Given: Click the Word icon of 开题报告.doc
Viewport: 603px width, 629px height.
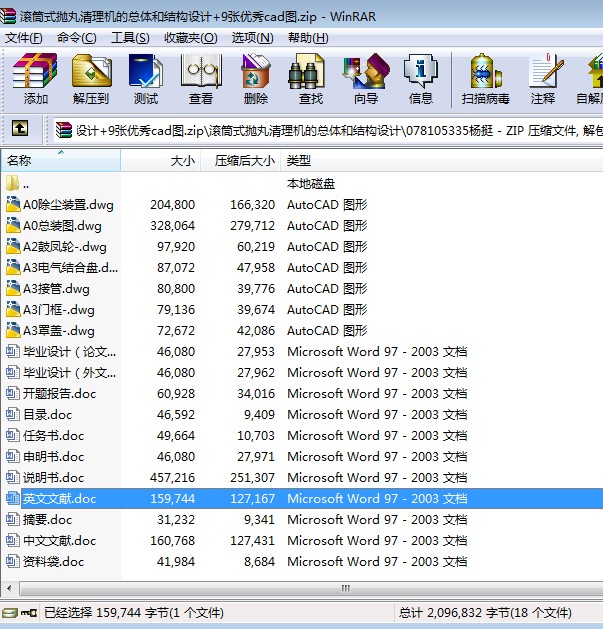Looking at the screenshot, I should 12,393.
